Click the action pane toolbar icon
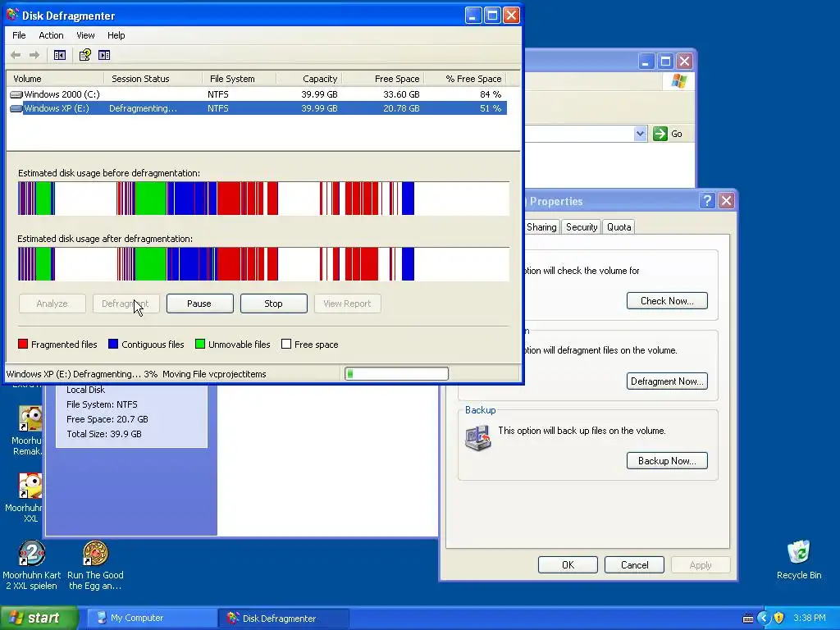 pos(104,55)
